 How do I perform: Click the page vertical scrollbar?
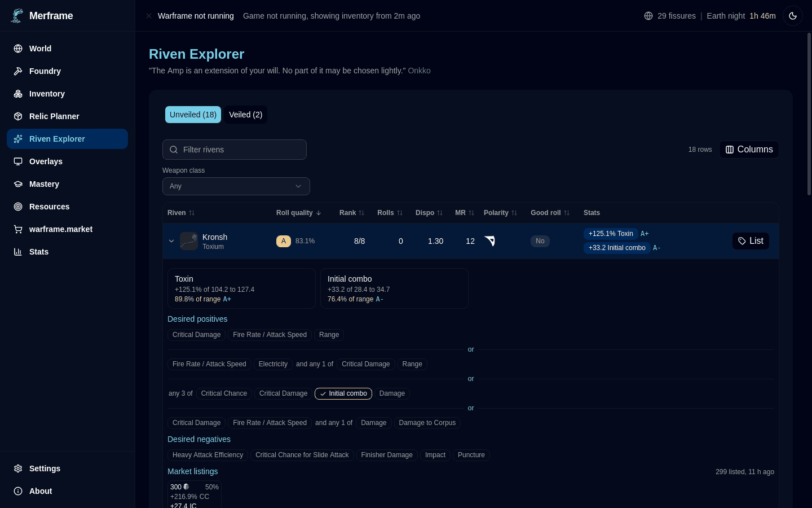click(809, 115)
